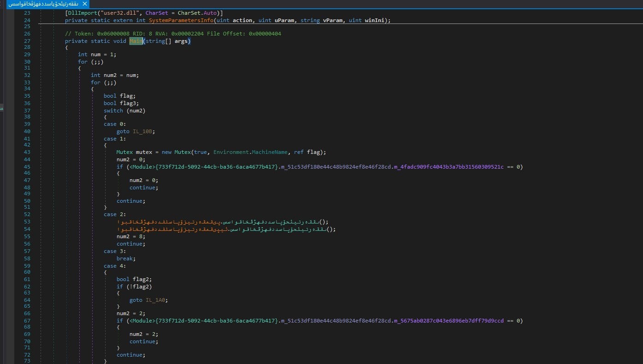
Task: Click the highlighted Main method name
Action: (x=136, y=41)
